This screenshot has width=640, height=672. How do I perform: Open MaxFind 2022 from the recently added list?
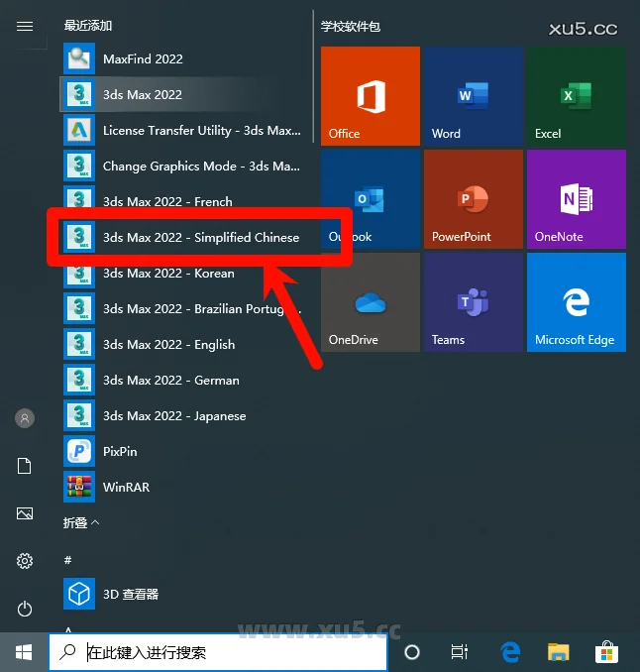[x=143, y=59]
